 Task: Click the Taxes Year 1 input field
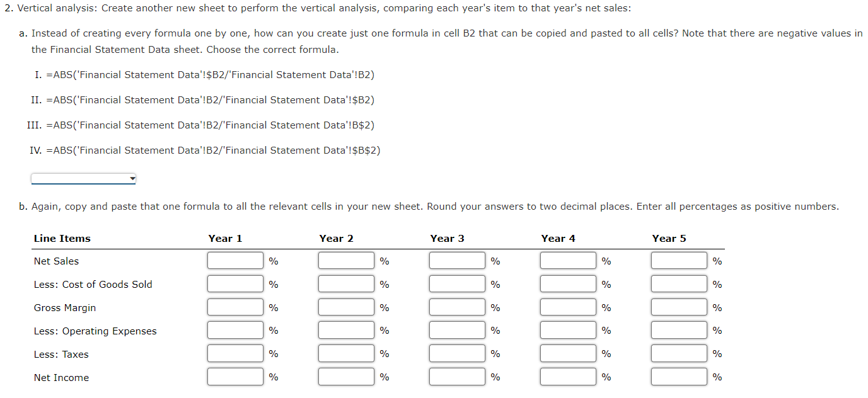236,354
